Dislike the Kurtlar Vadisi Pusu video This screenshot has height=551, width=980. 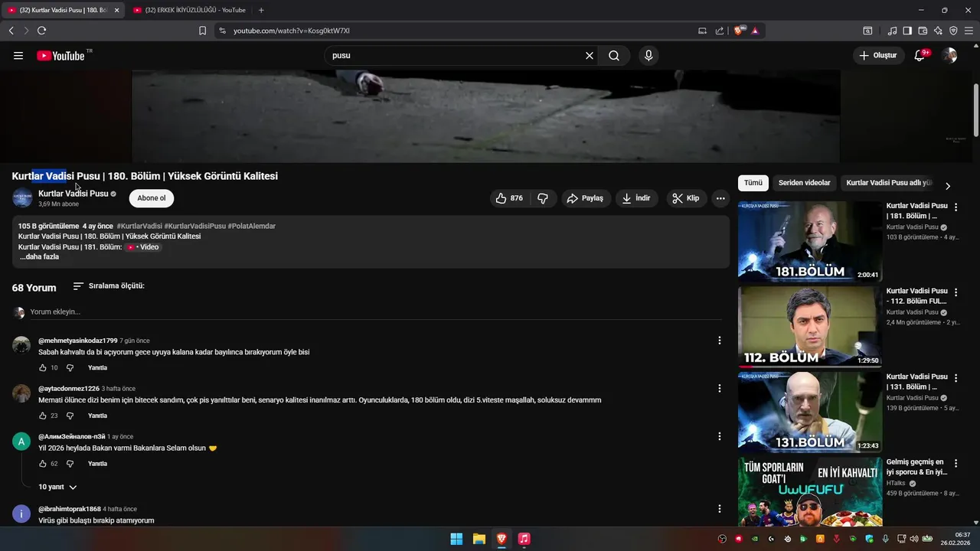543,198
